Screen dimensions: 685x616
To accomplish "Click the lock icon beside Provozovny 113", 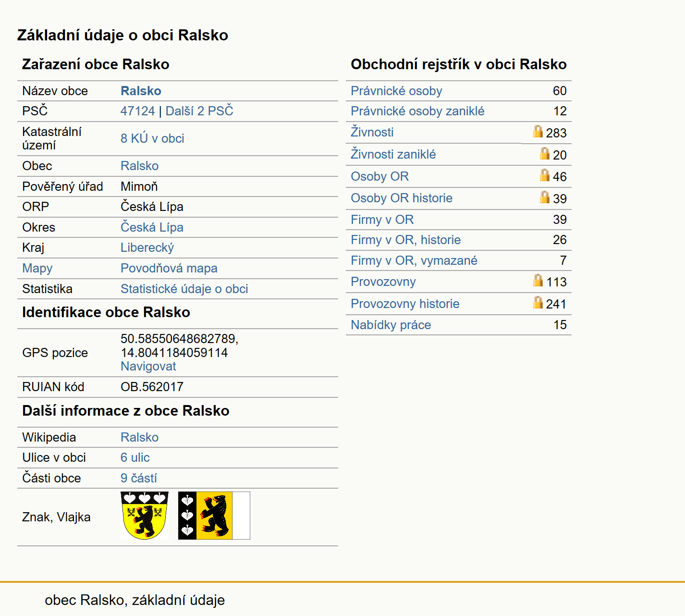I will pyautogui.click(x=538, y=280).
